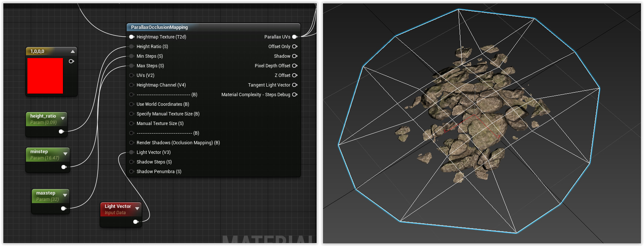Viewport: 644px width, 246px height.
Task: Click the Pixel Depth Offset output pin
Action: pos(294,66)
